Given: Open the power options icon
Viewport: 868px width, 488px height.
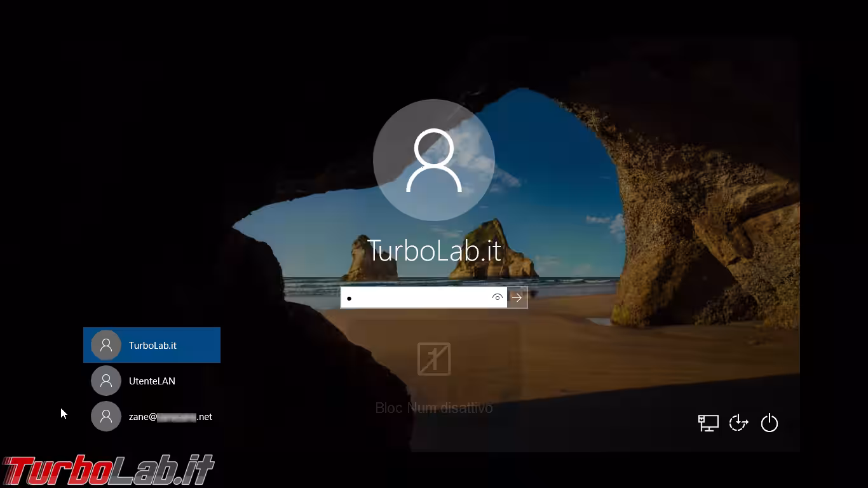Looking at the screenshot, I should [769, 423].
